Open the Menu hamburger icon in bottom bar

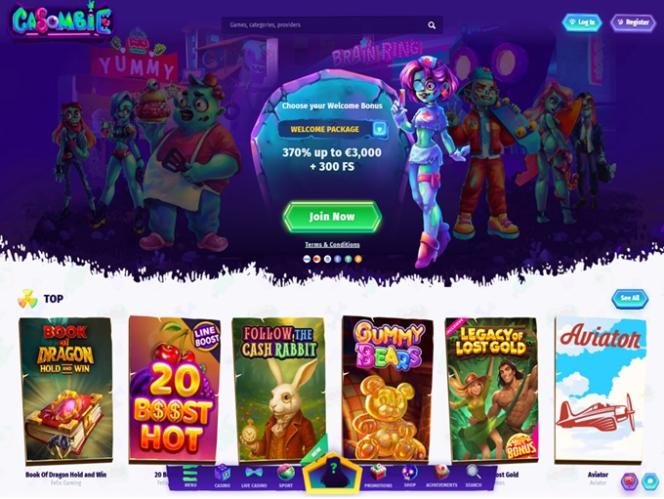click(190, 476)
